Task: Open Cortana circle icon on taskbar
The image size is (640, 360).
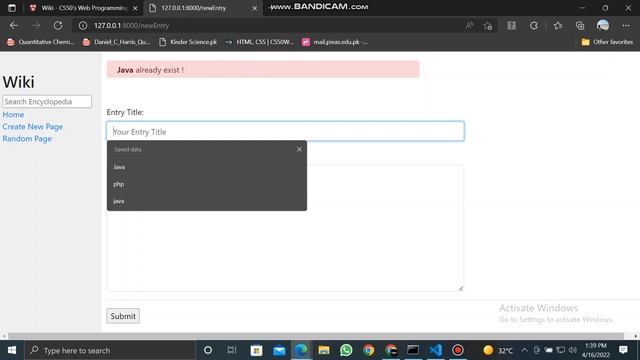Action: coord(208,350)
